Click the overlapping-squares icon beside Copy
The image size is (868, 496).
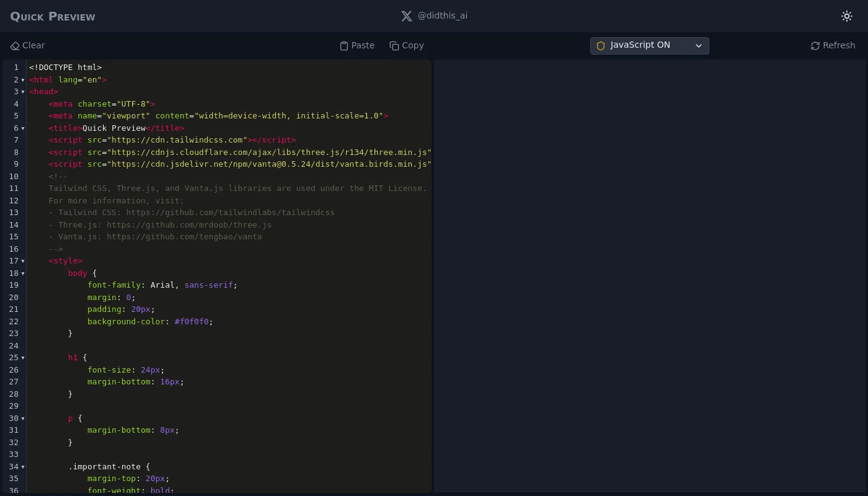[394, 46]
